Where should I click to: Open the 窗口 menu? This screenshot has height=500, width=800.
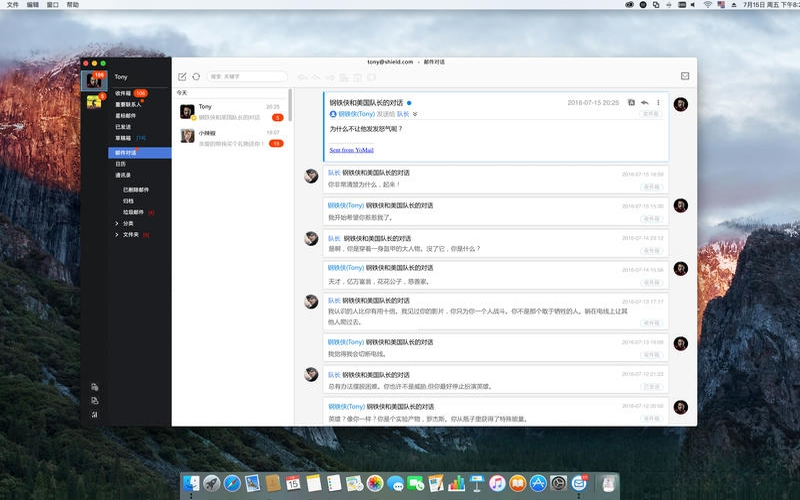pos(53,5)
